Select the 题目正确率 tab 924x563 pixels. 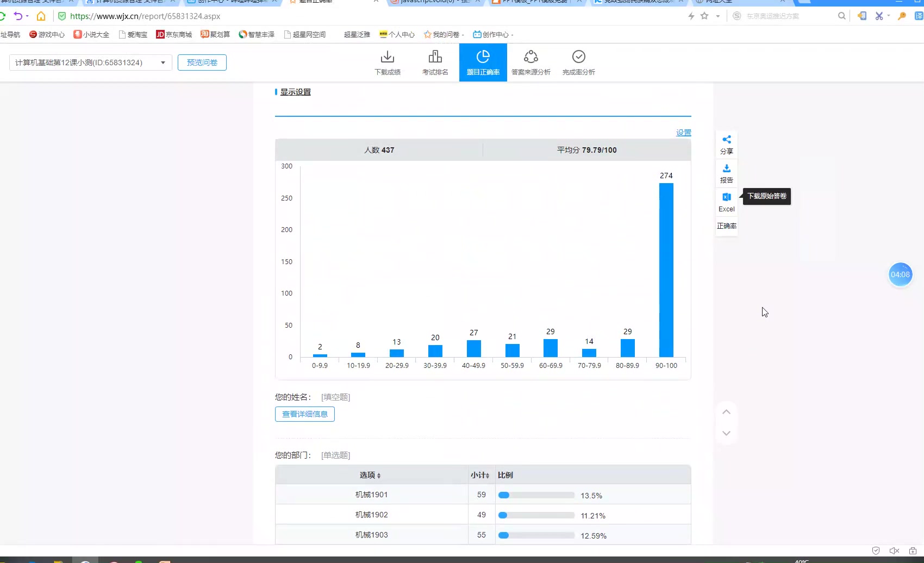point(483,63)
